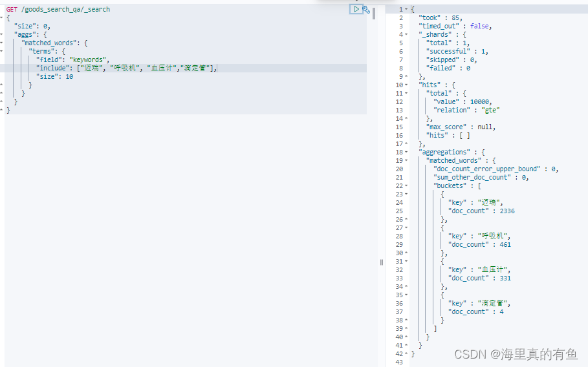Click the fold-end marker on line 26

(406, 220)
